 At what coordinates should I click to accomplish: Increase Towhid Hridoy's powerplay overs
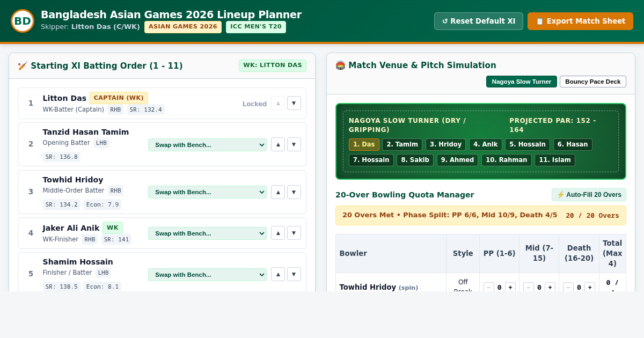click(510, 288)
